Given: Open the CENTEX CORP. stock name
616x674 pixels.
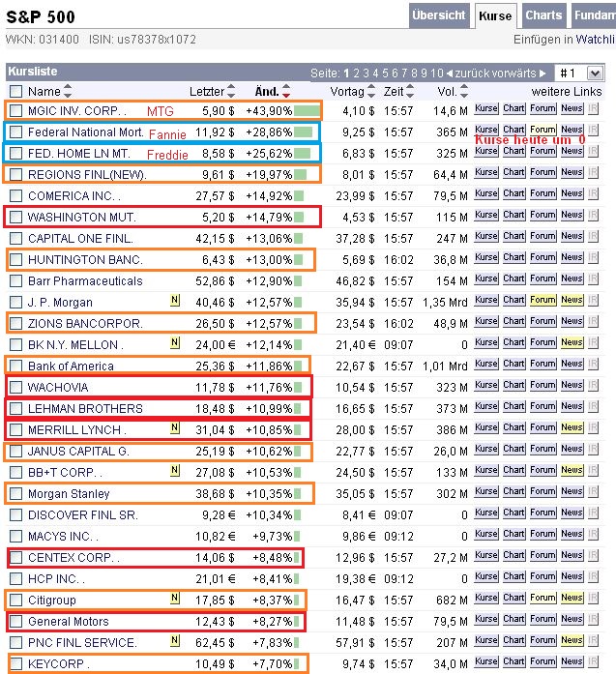Looking at the screenshot, I should [73, 558].
